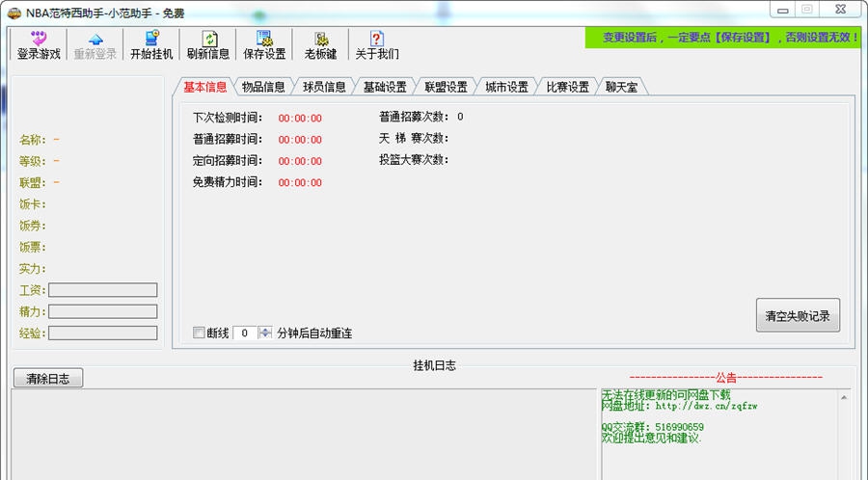Switch to the 基本信息 tab
868x480 pixels.
(x=204, y=87)
